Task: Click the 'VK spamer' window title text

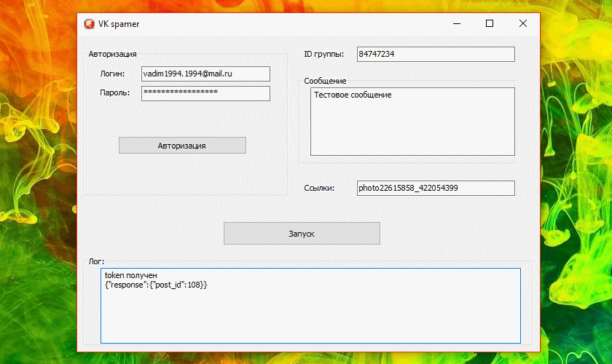Action: 119,24
